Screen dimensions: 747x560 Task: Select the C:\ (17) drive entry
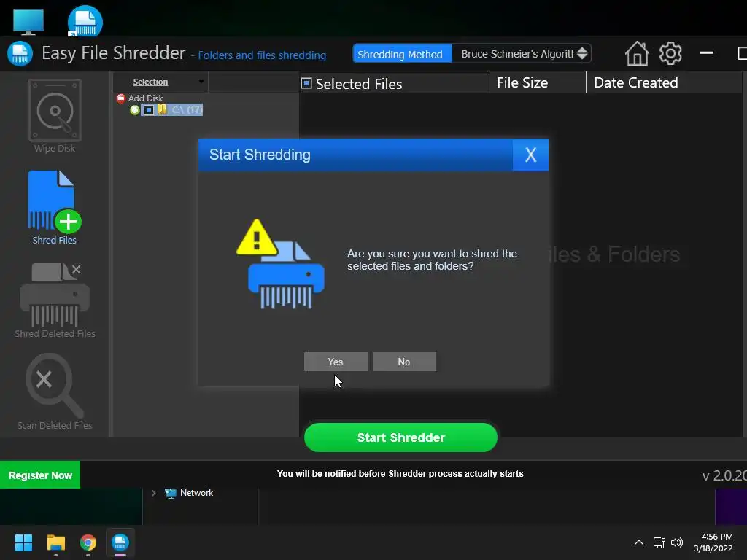(187, 110)
